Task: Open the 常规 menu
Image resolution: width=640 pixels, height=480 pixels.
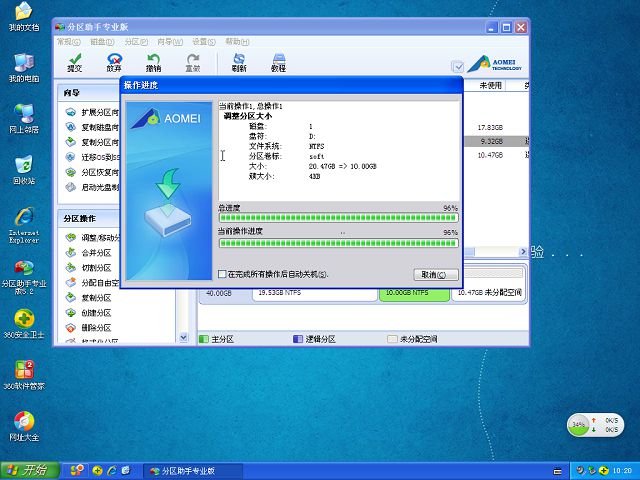Action: [68, 42]
